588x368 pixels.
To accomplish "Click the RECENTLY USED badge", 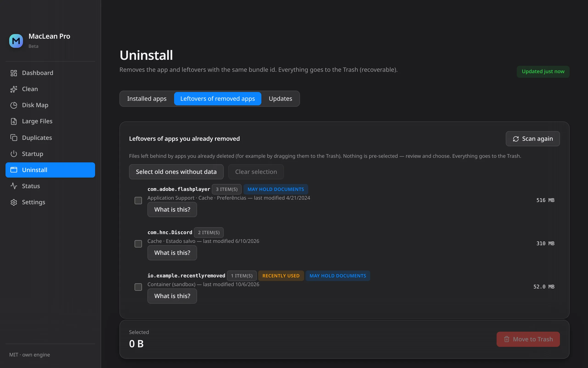I will coord(281,276).
